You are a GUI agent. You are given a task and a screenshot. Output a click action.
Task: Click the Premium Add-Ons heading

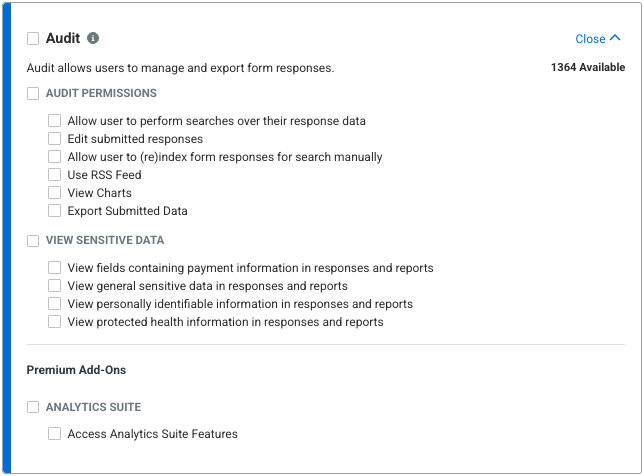coord(76,370)
